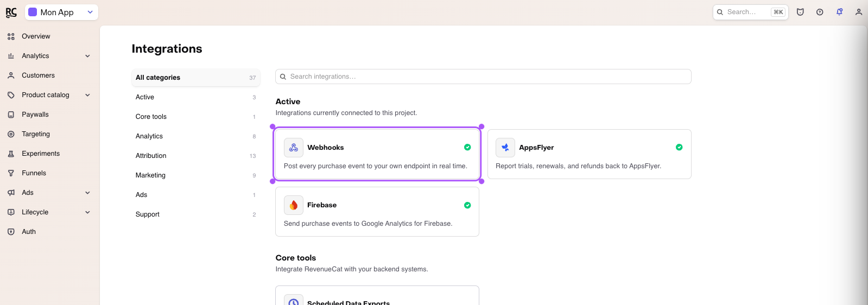Click the Experiments flask icon

(11, 154)
